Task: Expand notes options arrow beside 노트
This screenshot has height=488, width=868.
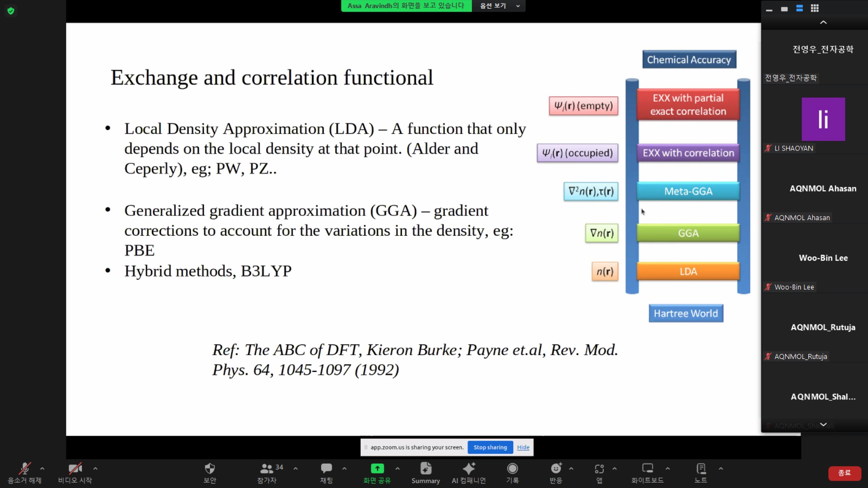Action: [x=721, y=469]
